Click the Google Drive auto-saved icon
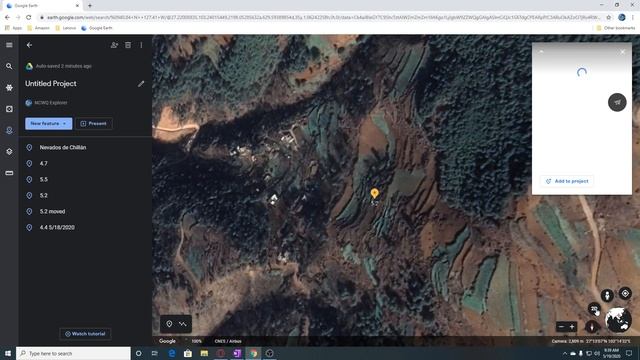Viewport: 640px width, 360px height. pyautogui.click(x=29, y=66)
